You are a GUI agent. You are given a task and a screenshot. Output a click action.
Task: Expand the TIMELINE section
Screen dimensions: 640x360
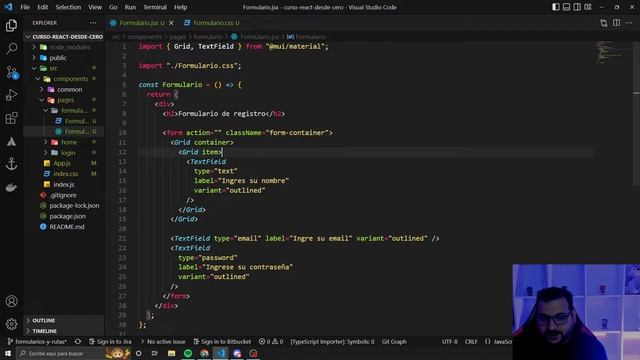(64, 331)
